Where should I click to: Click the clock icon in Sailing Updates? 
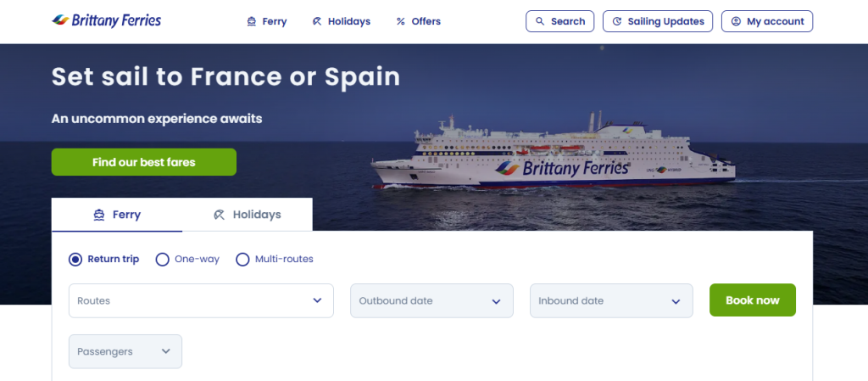617,21
